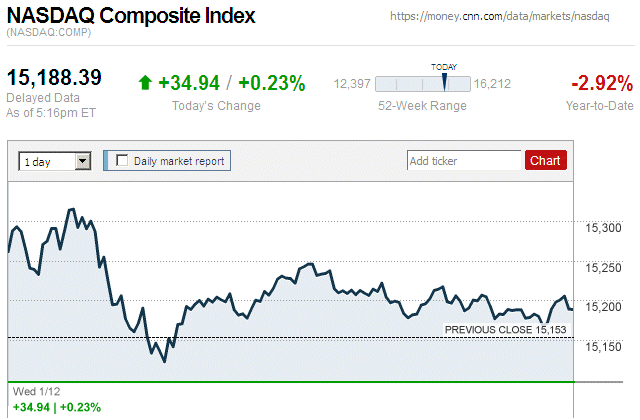Click the 52-week low value 12,397
This screenshot has height=420, width=640.
pos(352,84)
